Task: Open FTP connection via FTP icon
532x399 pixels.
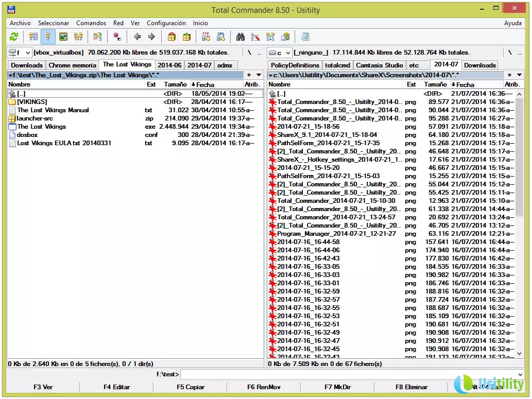Action: (x=206, y=37)
